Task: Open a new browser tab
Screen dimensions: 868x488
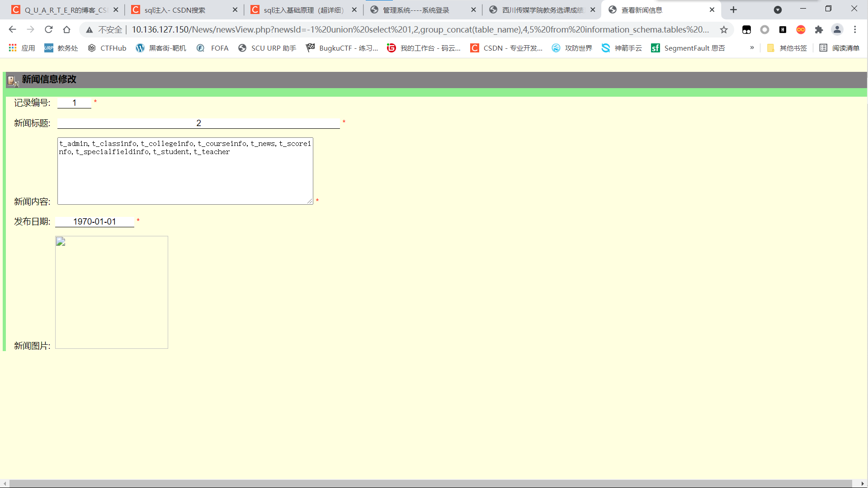Action: 733,9
